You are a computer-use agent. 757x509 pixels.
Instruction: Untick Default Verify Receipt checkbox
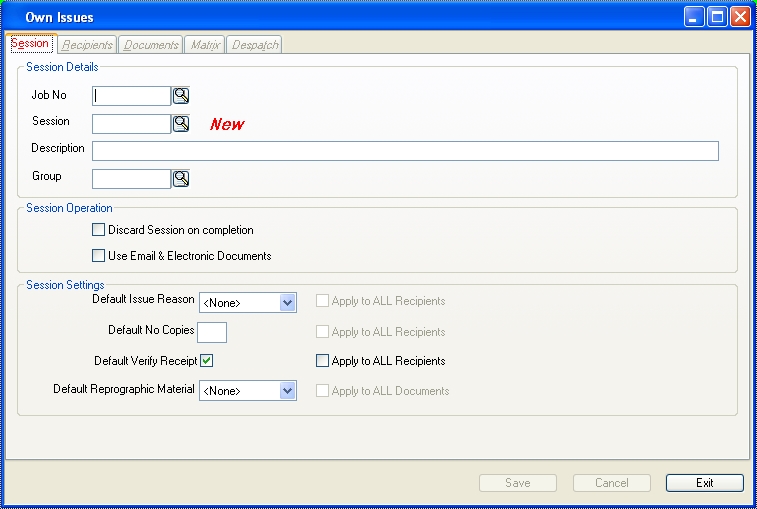pyautogui.click(x=207, y=360)
